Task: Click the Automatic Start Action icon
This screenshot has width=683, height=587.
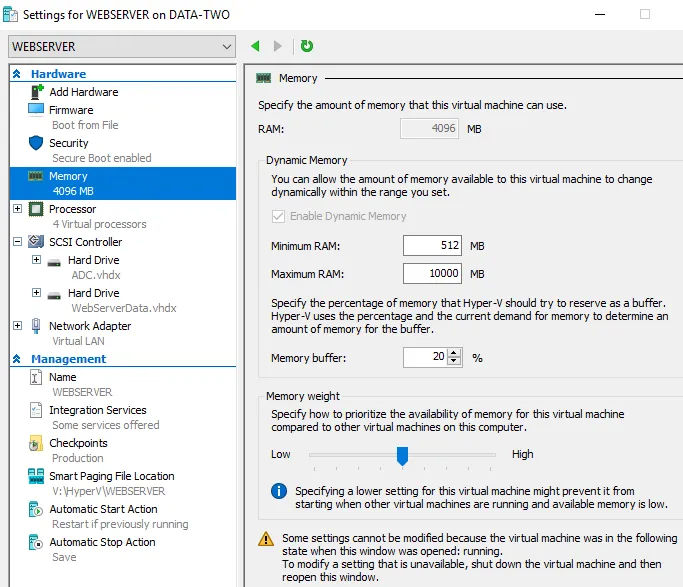Action: click(x=36, y=509)
